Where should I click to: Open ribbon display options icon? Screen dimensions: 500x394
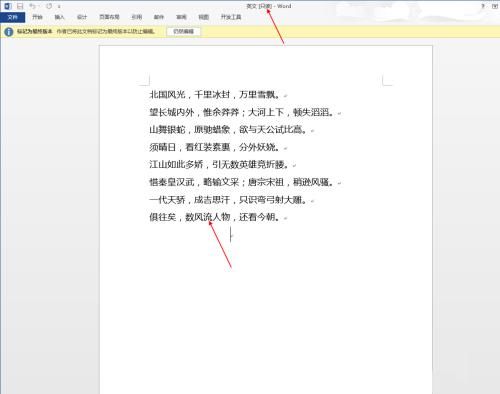pyautogui.click(x=495, y=6)
